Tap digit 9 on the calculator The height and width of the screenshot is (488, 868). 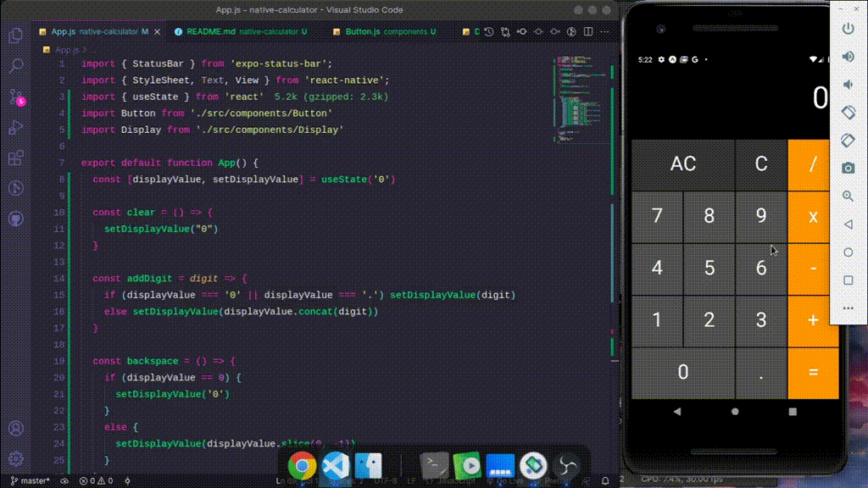pyautogui.click(x=761, y=216)
